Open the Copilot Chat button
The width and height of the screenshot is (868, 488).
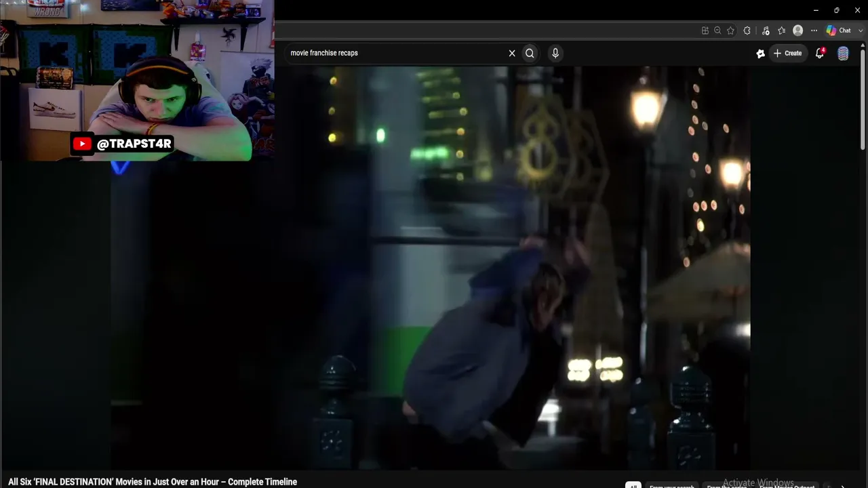(x=838, y=30)
